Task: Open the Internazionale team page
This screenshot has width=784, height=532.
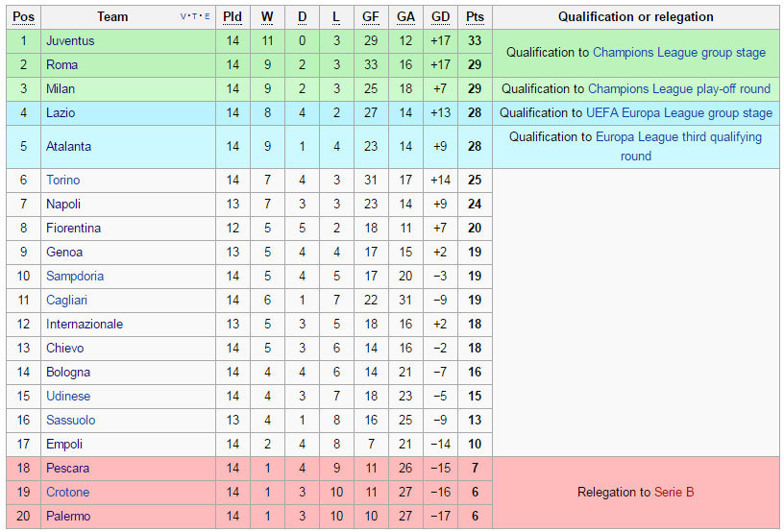Action: [85, 325]
